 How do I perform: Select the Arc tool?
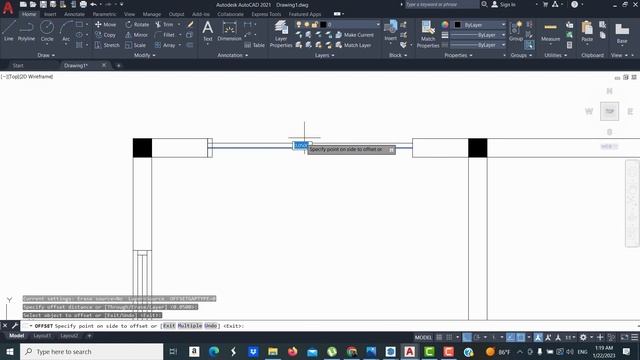(66, 31)
